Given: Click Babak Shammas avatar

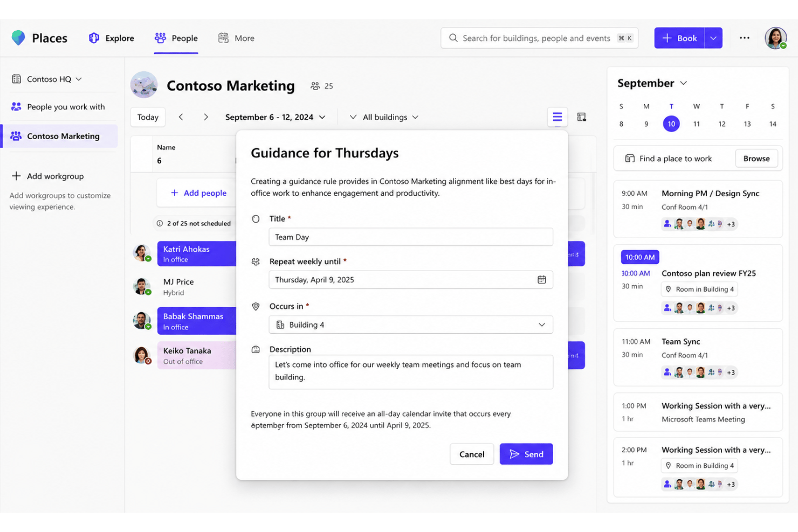Looking at the screenshot, I should click(x=142, y=321).
